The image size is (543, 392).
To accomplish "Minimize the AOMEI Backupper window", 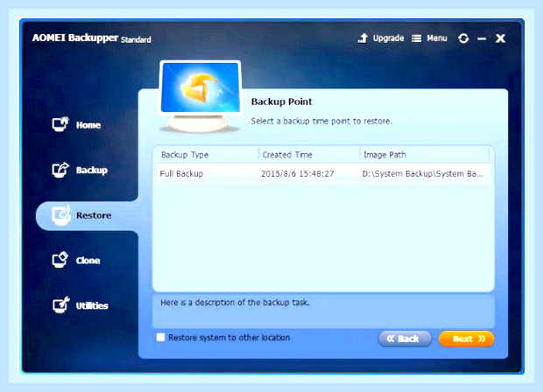I will (482, 38).
